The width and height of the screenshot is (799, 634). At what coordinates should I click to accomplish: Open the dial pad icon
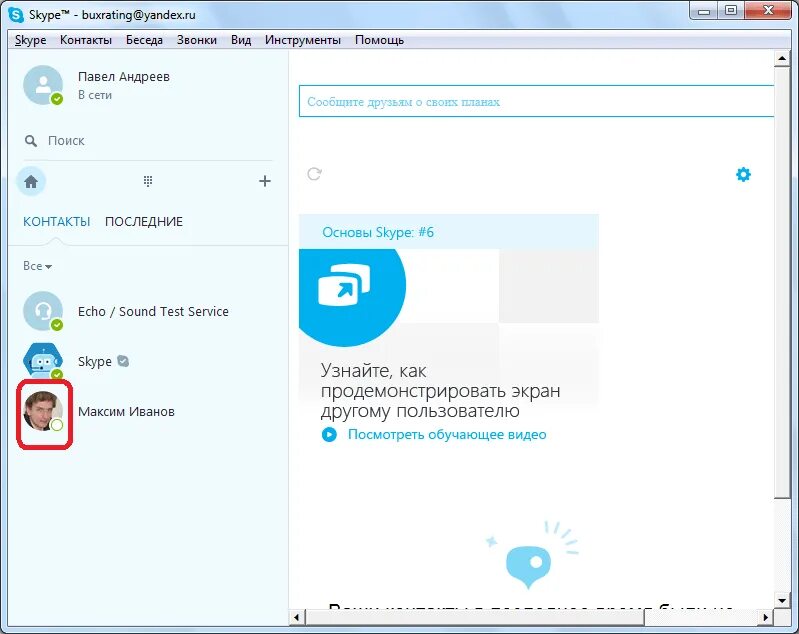148,181
